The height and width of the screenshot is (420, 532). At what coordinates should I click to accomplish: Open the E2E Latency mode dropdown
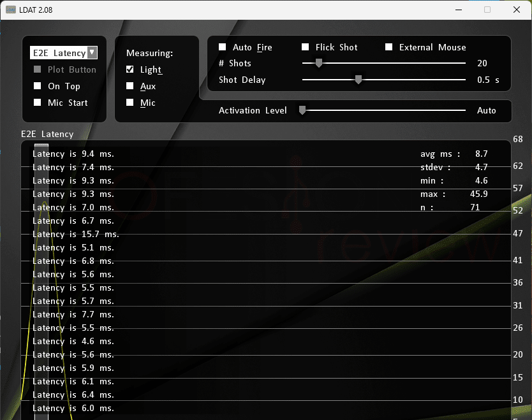pyautogui.click(x=64, y=53)
